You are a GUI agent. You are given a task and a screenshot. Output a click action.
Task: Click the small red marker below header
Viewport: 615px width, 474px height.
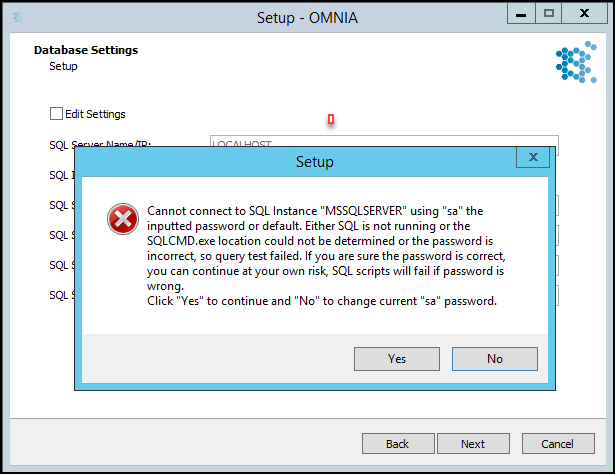(x=331, y=119)
